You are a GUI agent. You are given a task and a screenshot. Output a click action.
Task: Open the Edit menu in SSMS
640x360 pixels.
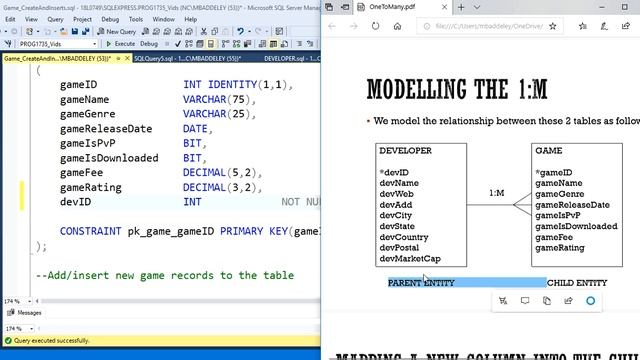10,19
